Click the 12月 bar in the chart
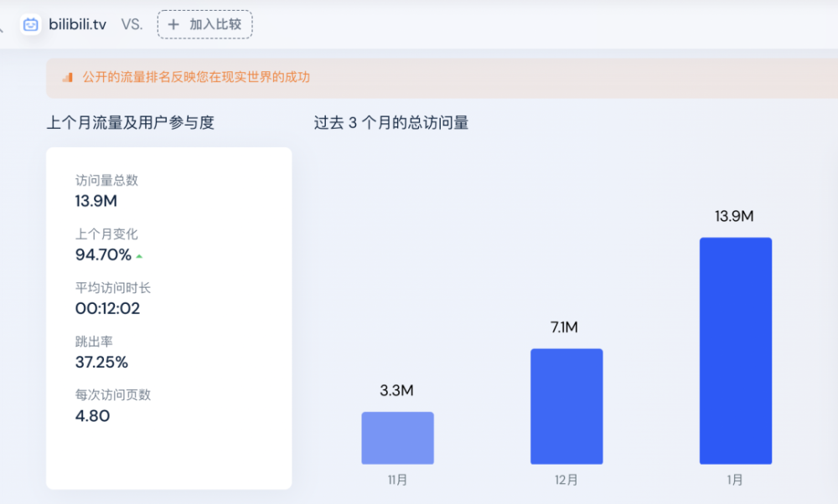 pyautogui.click(x=566, y=406)
